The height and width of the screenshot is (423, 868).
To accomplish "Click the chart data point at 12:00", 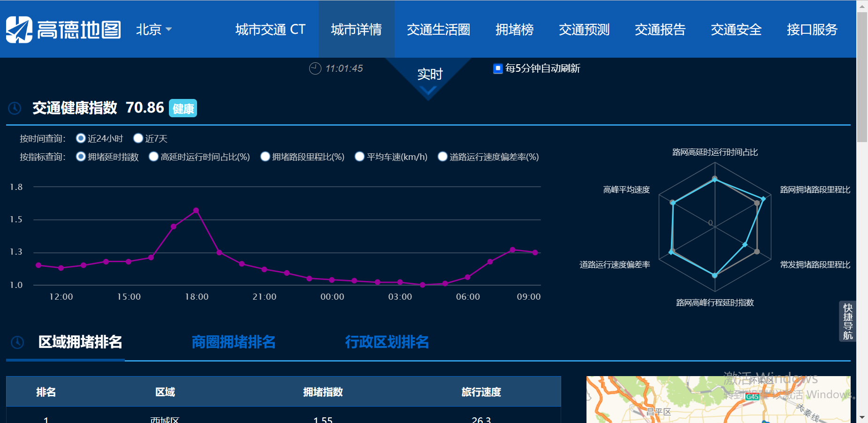I will pyautogui.click(x=61, y=268).
